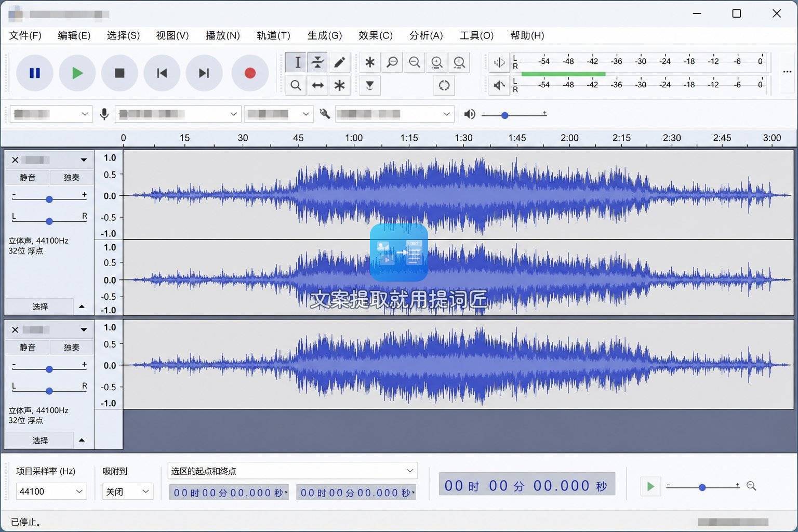Viewport: 798px width, 532px height.
Task: Click the playback meter speaker icon
Action: coord(499,85)
